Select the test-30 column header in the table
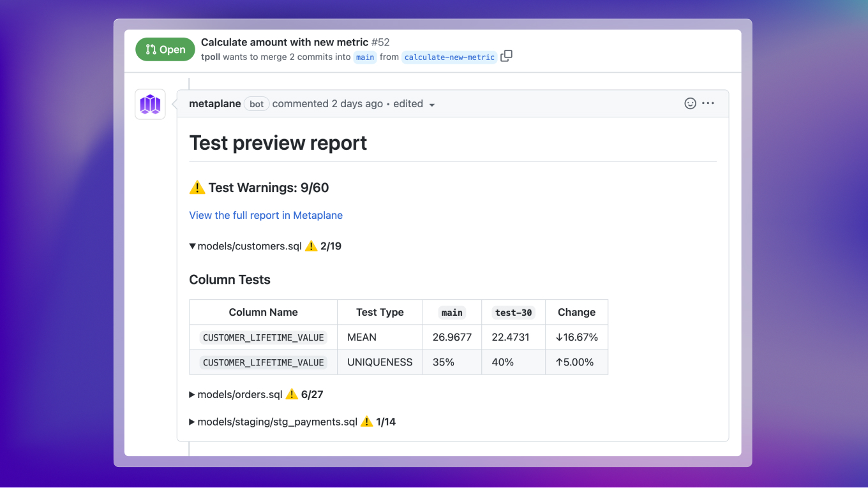The width and height of the screenshot is (868, 488). click(x=513, y=312)
